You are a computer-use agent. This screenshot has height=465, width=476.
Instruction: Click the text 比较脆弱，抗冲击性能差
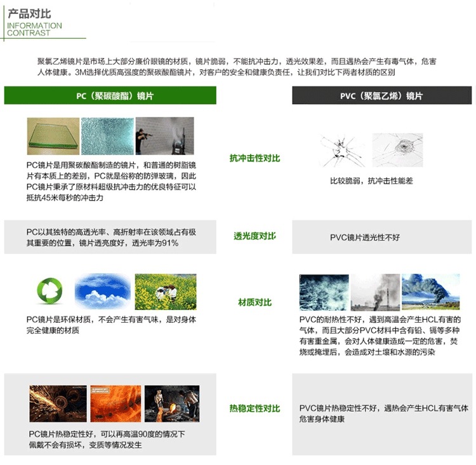(371, 181)
